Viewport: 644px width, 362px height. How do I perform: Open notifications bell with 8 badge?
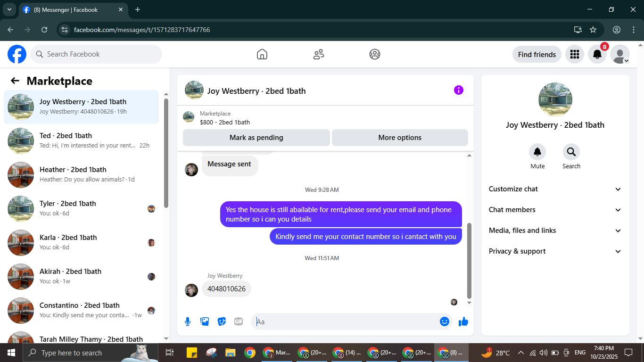pyautogui.click(x=597, y=54)
